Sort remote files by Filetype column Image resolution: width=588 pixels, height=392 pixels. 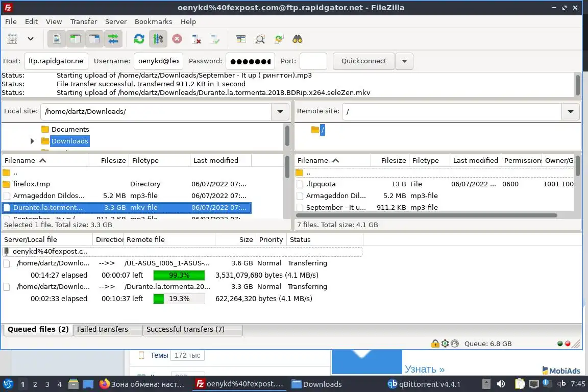click(429, 161)
